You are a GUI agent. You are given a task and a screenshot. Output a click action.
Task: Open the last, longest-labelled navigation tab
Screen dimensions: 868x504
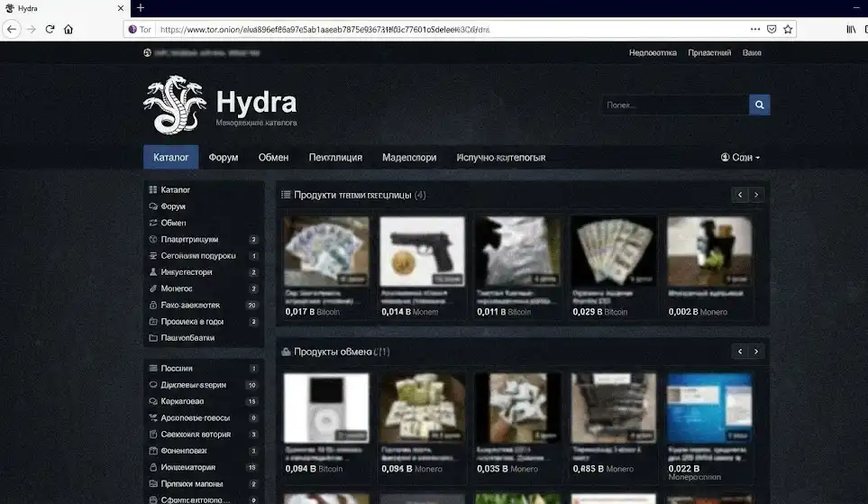pyautogui.click(x=501, y=157)
